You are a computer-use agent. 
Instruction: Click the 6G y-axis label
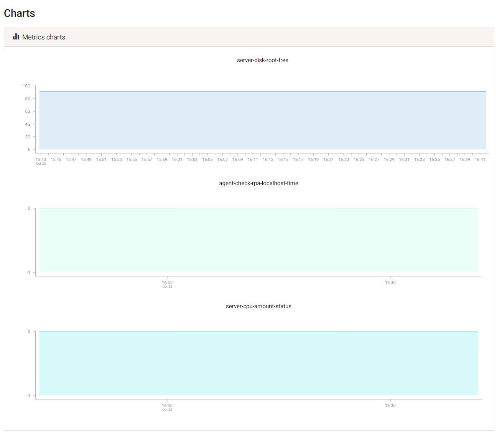[x=28, y=112]
